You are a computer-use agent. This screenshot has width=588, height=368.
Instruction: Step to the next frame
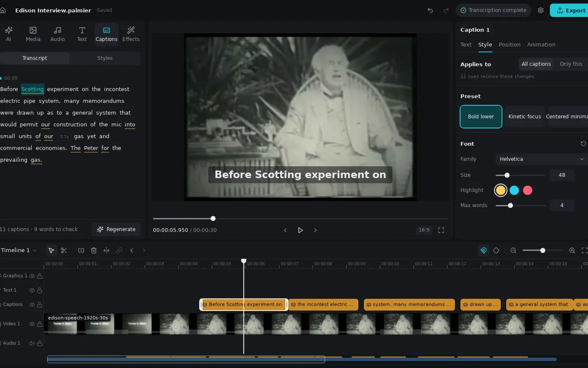315,230
